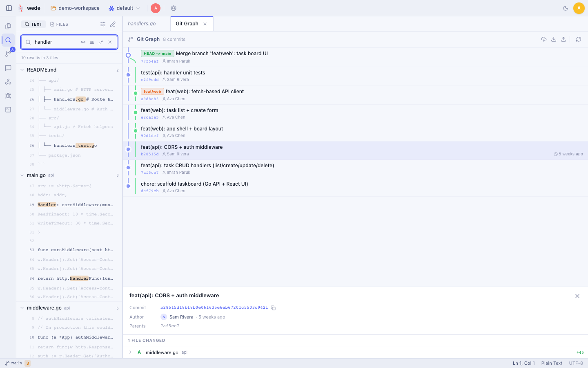Viewport: 588px width, 368px height.
Task: Click the Sam Rivera author entry in commit details
Action: 177,317
